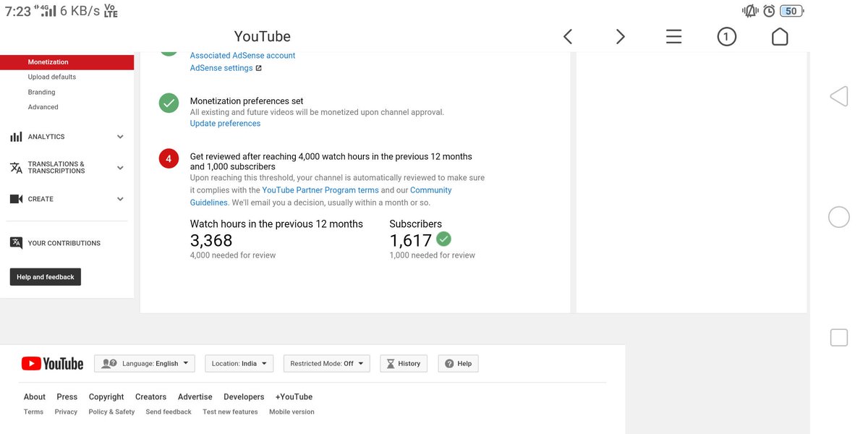Viewport: 868px width, 434px height.
Task: Open the browser hamburger menu
Action: 673,37
